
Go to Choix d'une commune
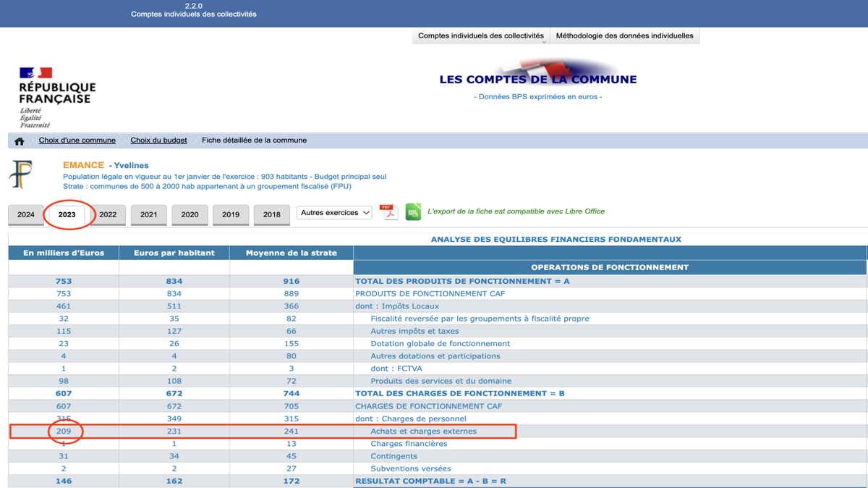pyautogui.click(x=77, y=140)
